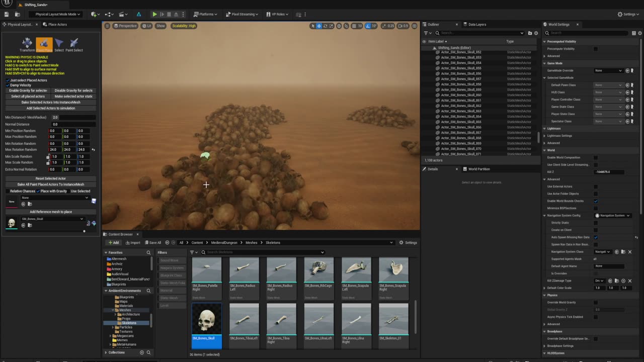Screen dimensions: 644x362
Task: Collapse the Game Mode section
Action: coord(544,63)
